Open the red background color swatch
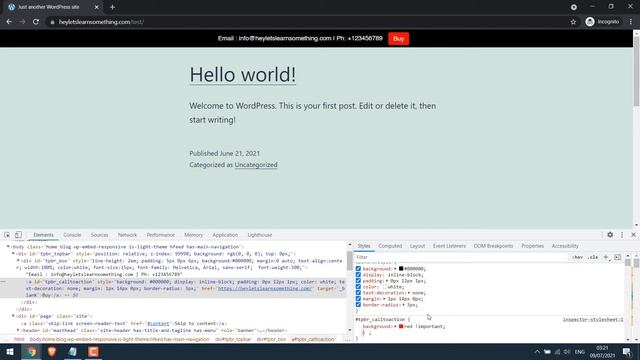 point(401,327)
